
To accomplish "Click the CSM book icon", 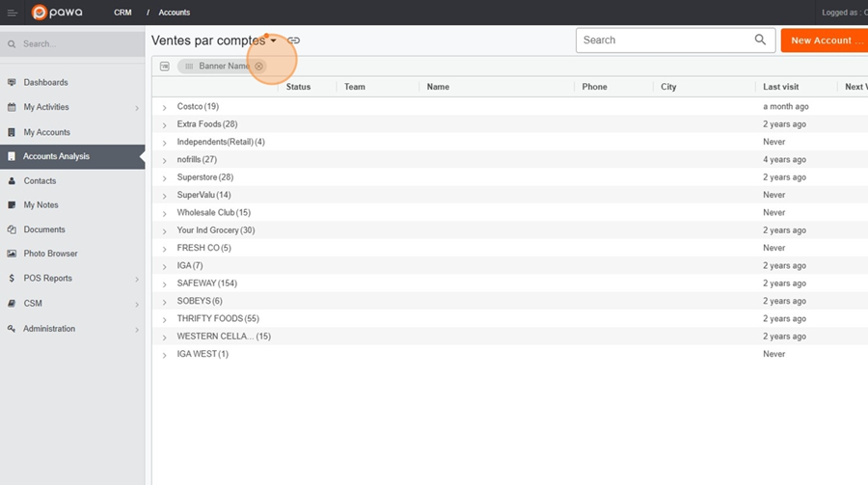I will (x=12, y=303).
